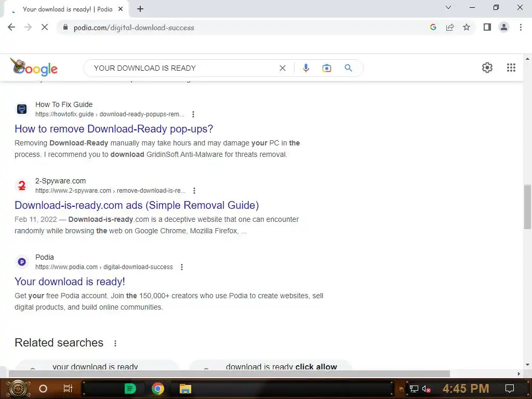Open the tab search chevron

448,7
